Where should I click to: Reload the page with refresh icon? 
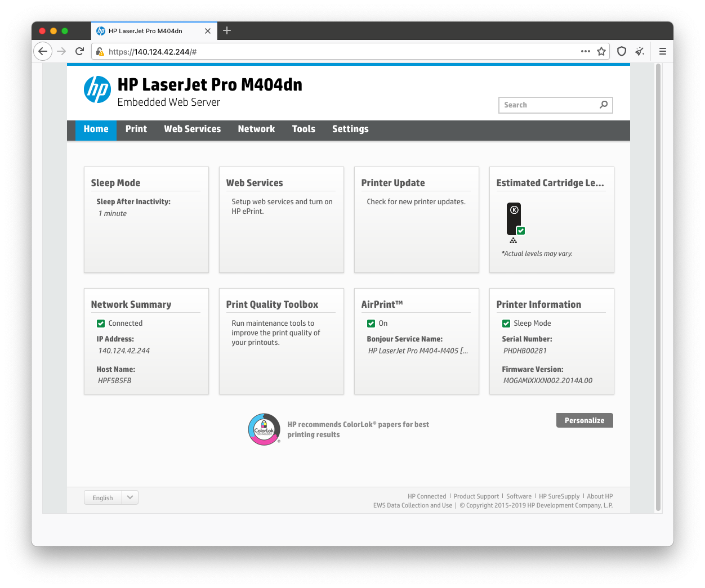point(79,51)
